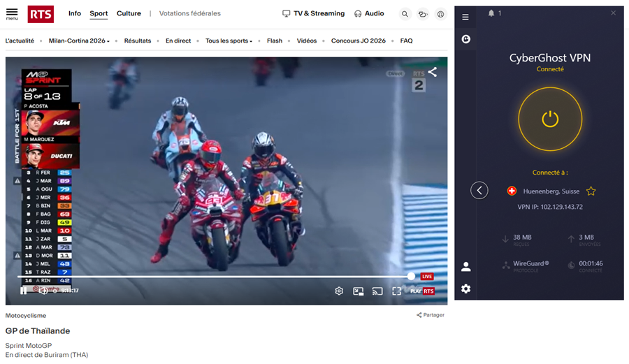Click the WireGuard protocol label
This screenshot has height=364, width=629.
pyautogui.click(x=531, y=263)
